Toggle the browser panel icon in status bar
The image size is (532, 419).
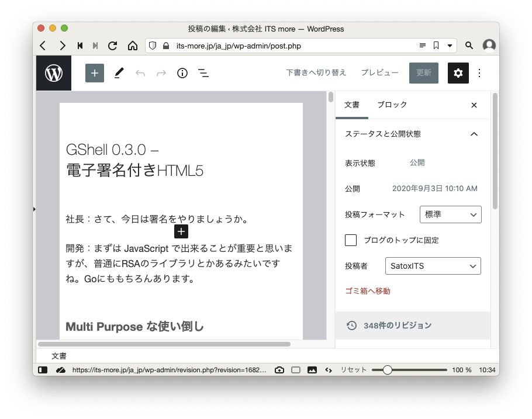[x=43, y=370]
